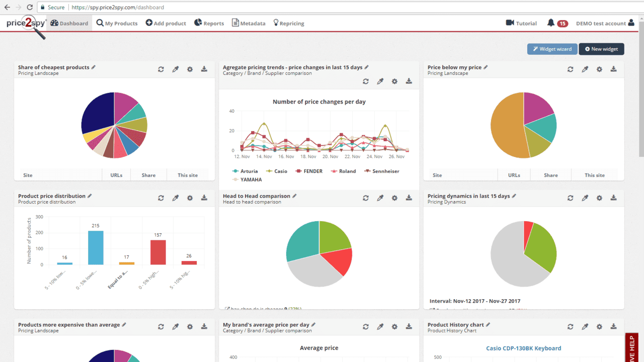Click color picker icon on Head to Head comparison
The height and width of the screenshot is (362, 644).
(x=380, y=198)
